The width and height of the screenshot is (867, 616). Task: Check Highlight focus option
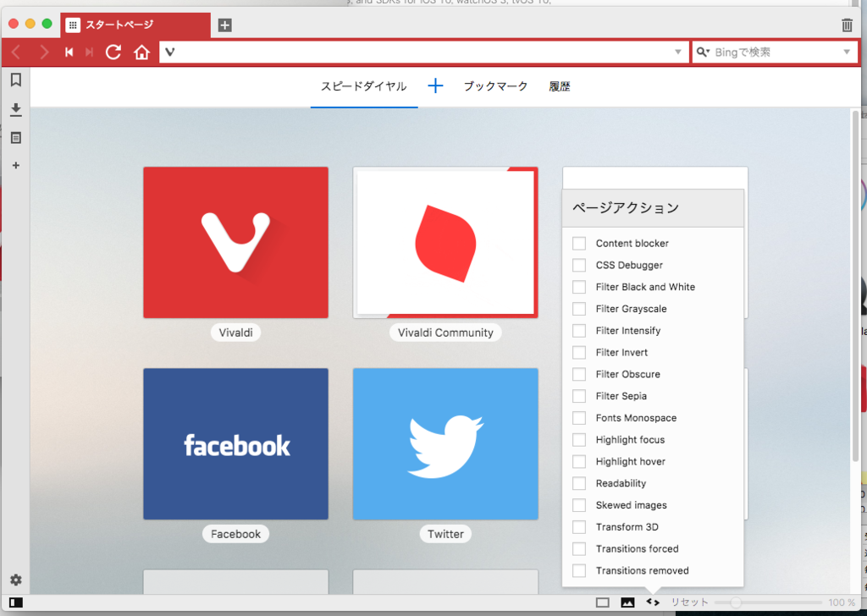(x=579, y=440)
